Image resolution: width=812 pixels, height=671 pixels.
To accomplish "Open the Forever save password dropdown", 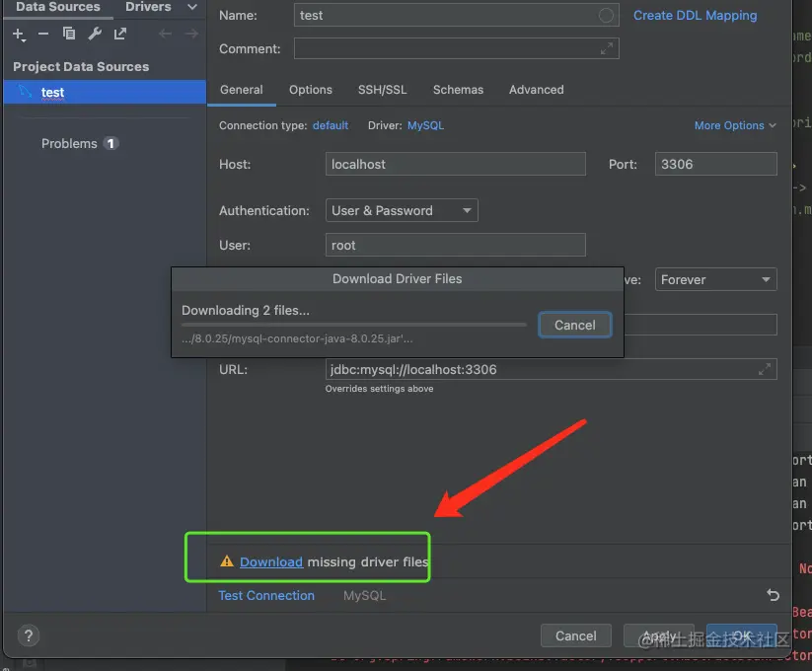I will coord(715,279).
